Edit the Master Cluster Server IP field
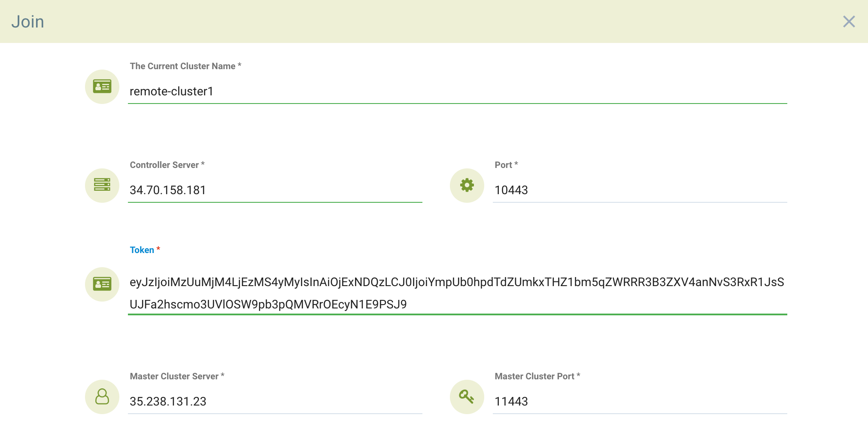This screenshot has width=868, height=427. 275,401
